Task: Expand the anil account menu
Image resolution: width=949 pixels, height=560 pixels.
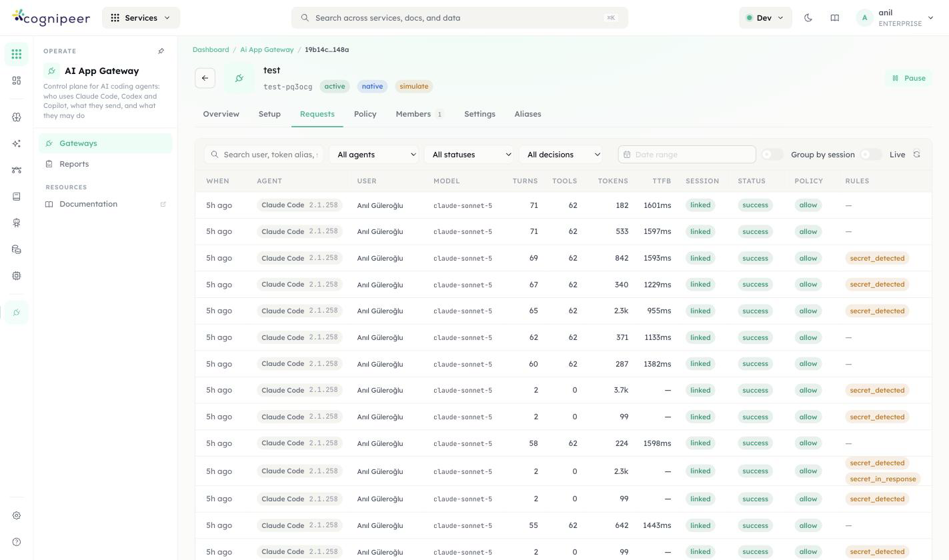Action: click(x=895, y=18)
